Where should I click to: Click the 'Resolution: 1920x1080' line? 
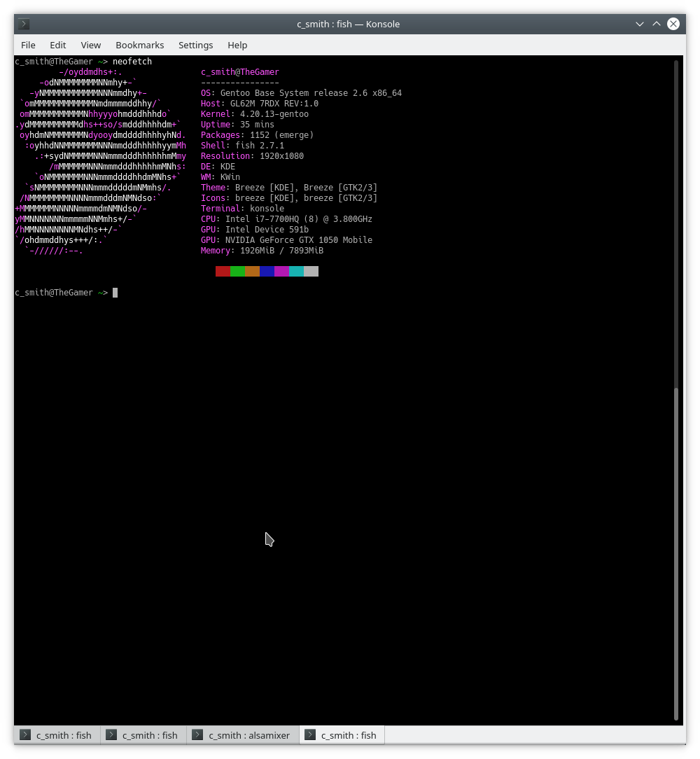point(252,156)
